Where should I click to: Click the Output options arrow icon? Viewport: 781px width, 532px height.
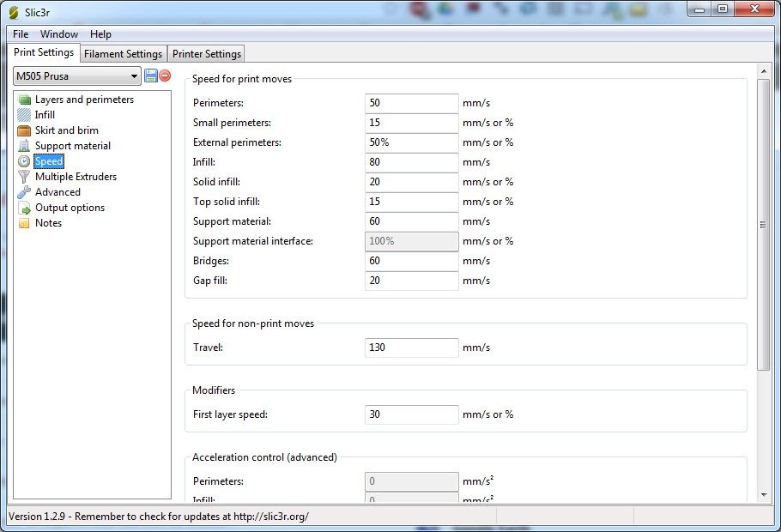[x=24, y=208]
